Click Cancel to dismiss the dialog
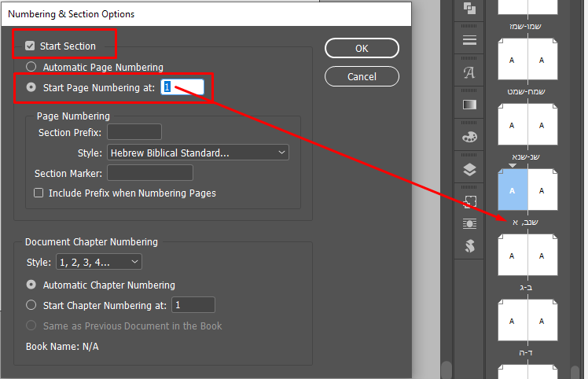 [x=362, y=76]
